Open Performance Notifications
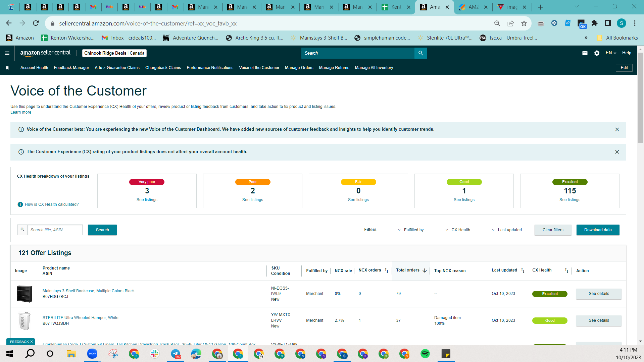The height and width of the screenshot is (362, 644). point(210,68)
